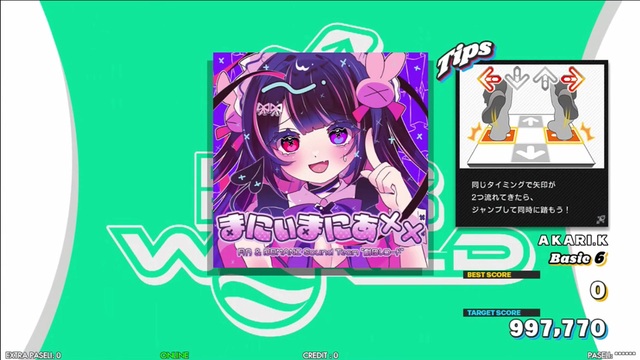Click the grey down arrow in Tips
640x360 pixels.
(517, 78)
